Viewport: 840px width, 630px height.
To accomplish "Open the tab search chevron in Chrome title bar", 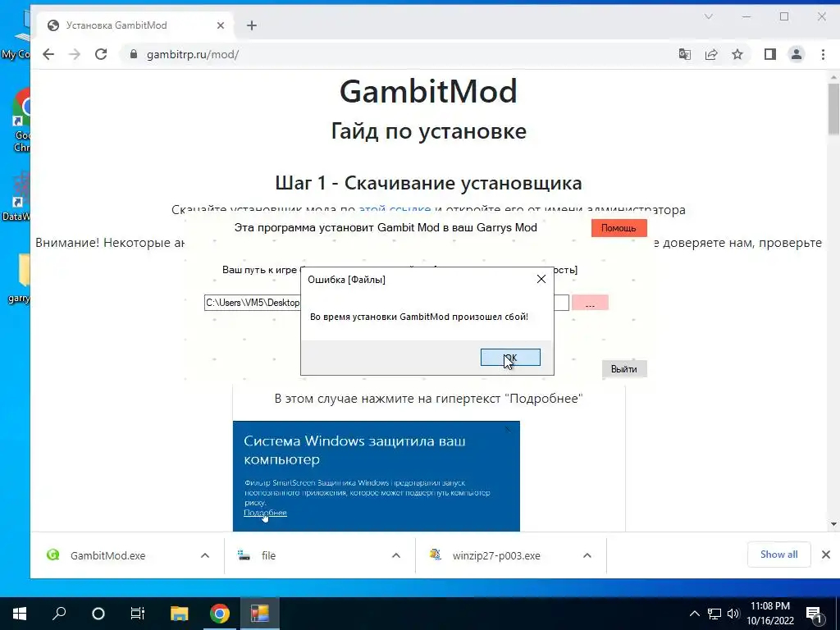I will click(x=708, y=16).
